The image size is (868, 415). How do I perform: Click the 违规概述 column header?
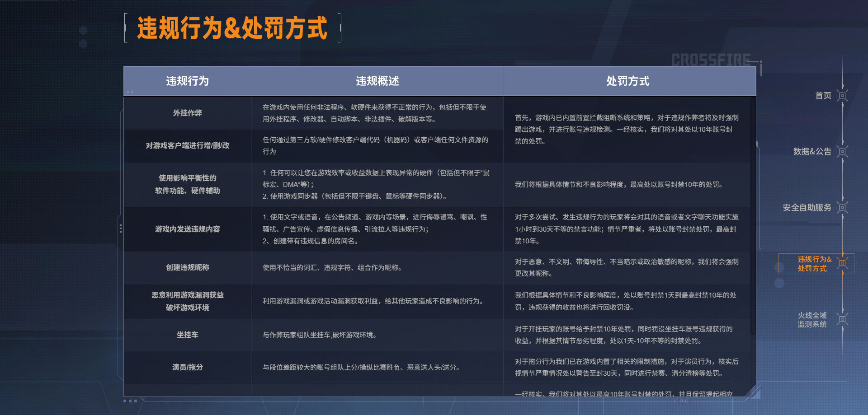[377, 81]
